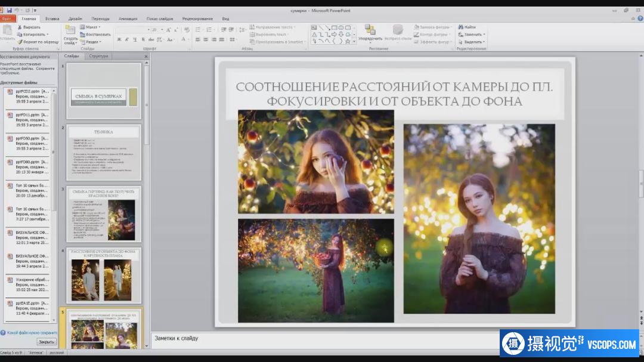The image size is (644, 362).
Task: Open the Aa change case dropdown
Action: click(171, 39)
